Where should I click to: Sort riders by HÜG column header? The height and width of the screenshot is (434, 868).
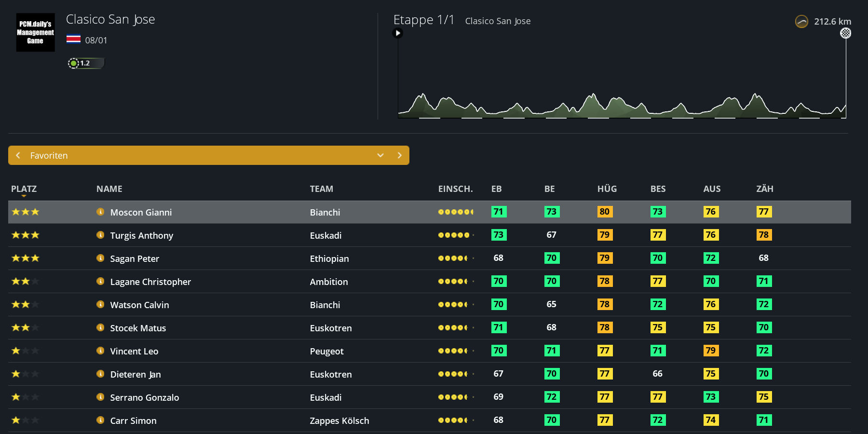coord(607,189)
